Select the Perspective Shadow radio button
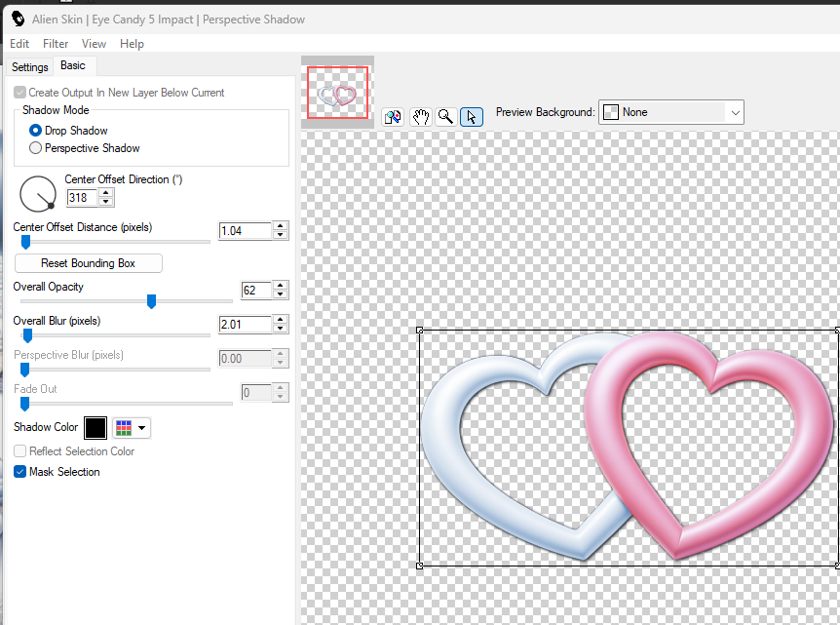Image resolution: width=840 pixels, height=625 pixels. (x=36, y=148)
